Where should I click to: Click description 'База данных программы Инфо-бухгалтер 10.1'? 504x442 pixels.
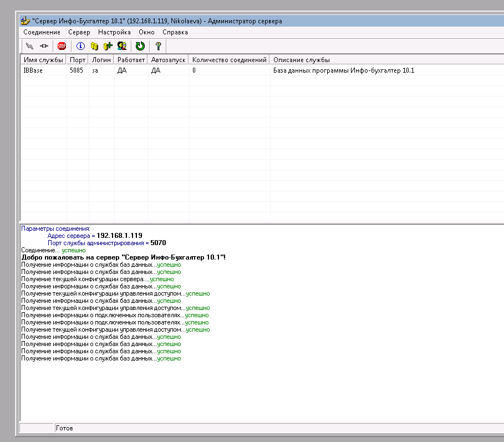[344, 70]
